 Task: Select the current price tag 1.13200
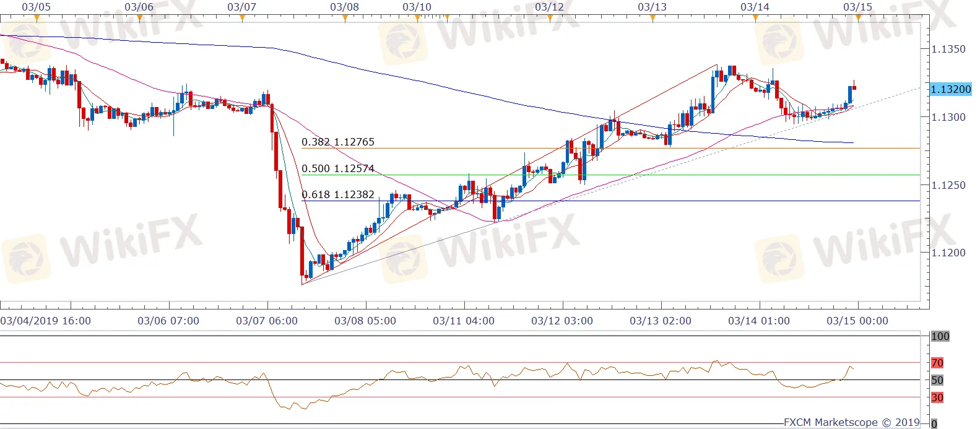click(x=951, y=89)
